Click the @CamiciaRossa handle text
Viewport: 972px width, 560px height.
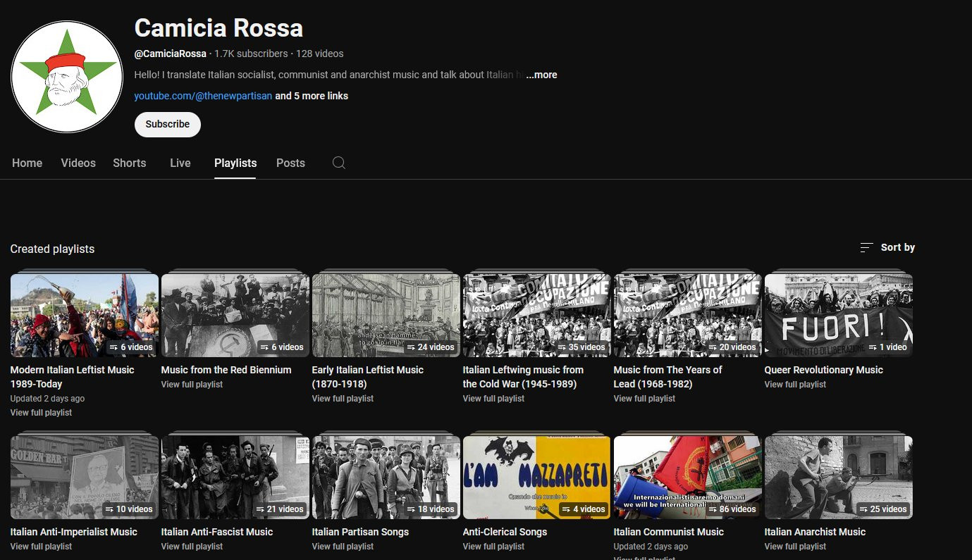(171, 54)
